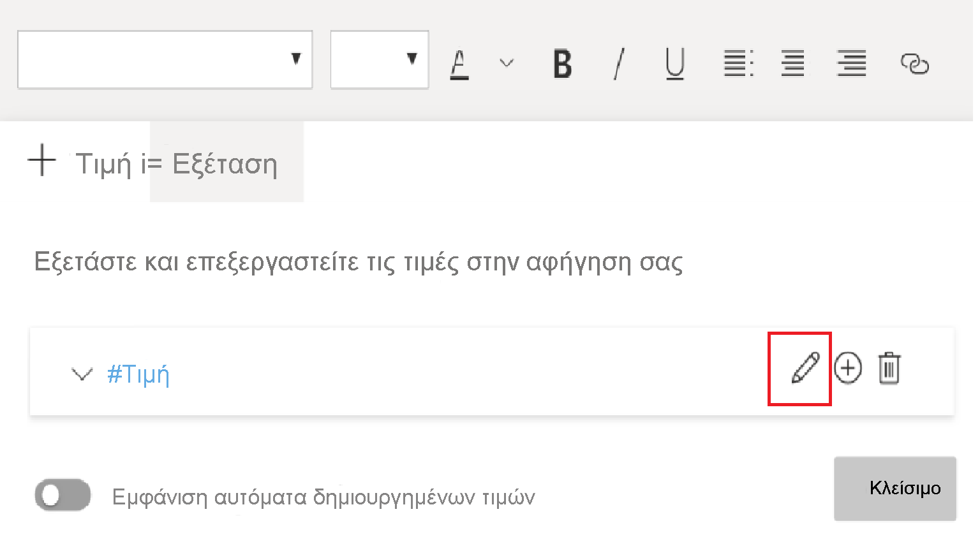
Task: Toggle underline formatting
Action: [675, 64]
